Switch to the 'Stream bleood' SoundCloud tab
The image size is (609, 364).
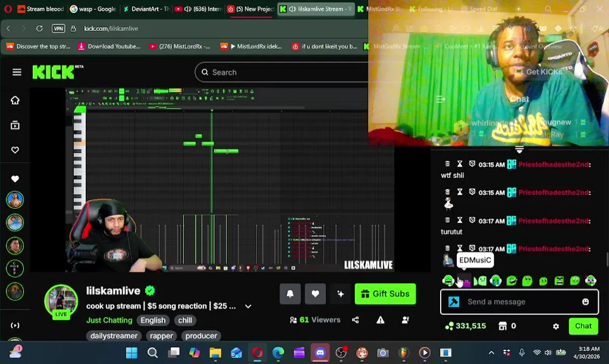point(40,9)
